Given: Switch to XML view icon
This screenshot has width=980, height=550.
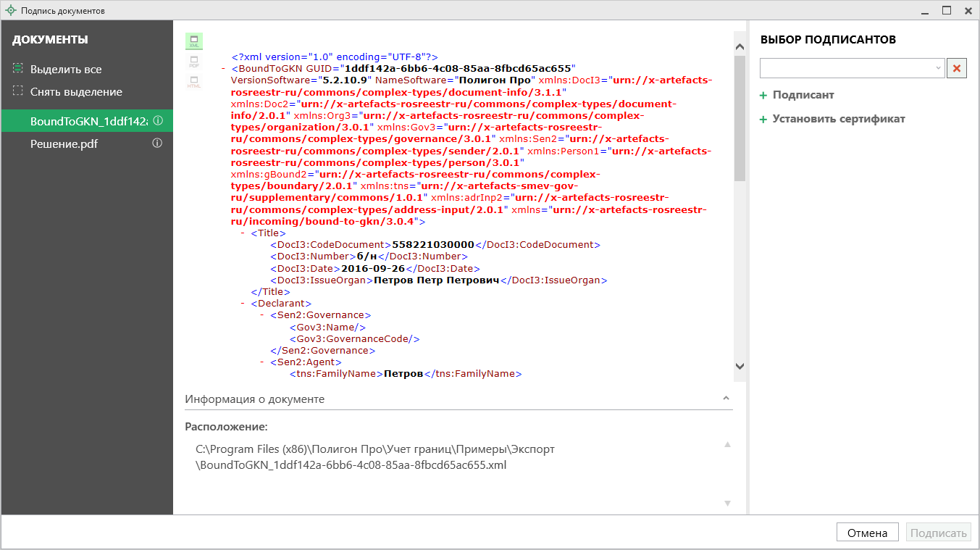Looking at the screenshot, I should point(194,41).
